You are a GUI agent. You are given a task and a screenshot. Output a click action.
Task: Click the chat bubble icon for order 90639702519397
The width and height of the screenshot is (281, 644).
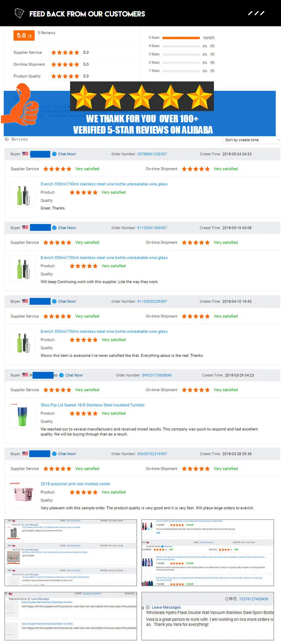[54, 454]
